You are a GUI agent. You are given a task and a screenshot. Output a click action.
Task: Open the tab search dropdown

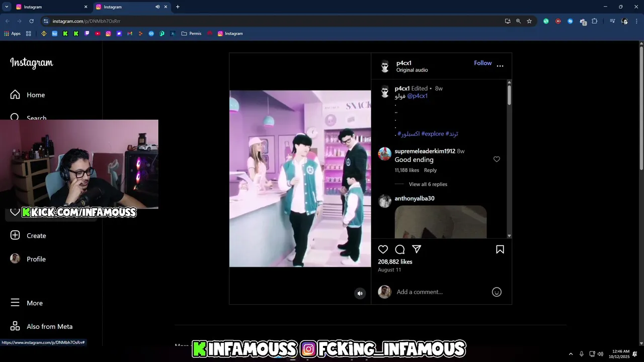coord(7,7)
